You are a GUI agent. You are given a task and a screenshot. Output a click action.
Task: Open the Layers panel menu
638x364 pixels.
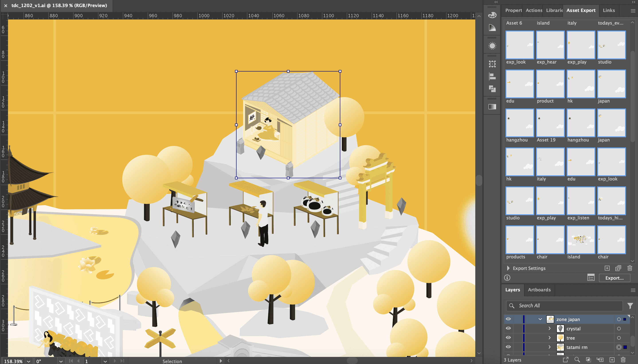632,290
